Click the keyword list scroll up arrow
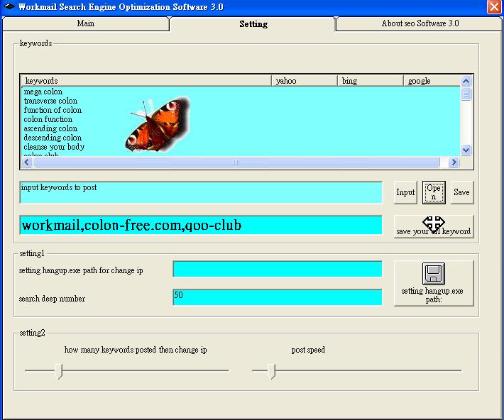Image resolution: width=504 pixels, height=420 pixels. 466,81
